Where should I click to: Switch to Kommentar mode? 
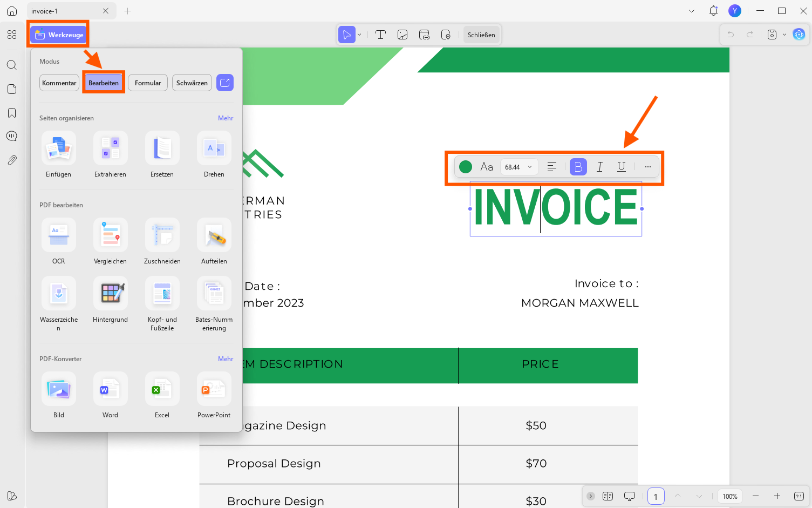coord(59,83)
